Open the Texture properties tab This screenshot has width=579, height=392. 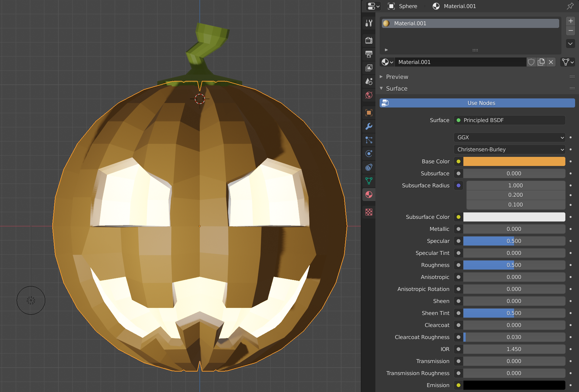pyautogui.click(x=369, y=212)
